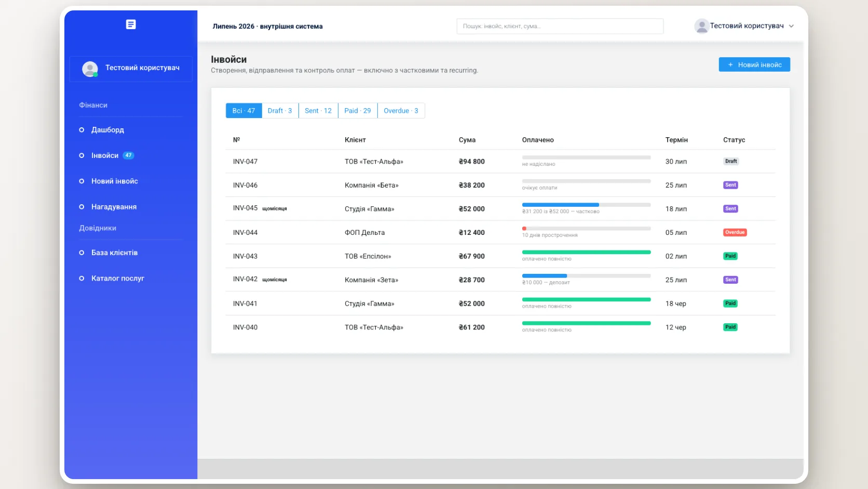Screen dimensions: 868x489
Task: Click invoice number INV-040
Action: (245, 327)
